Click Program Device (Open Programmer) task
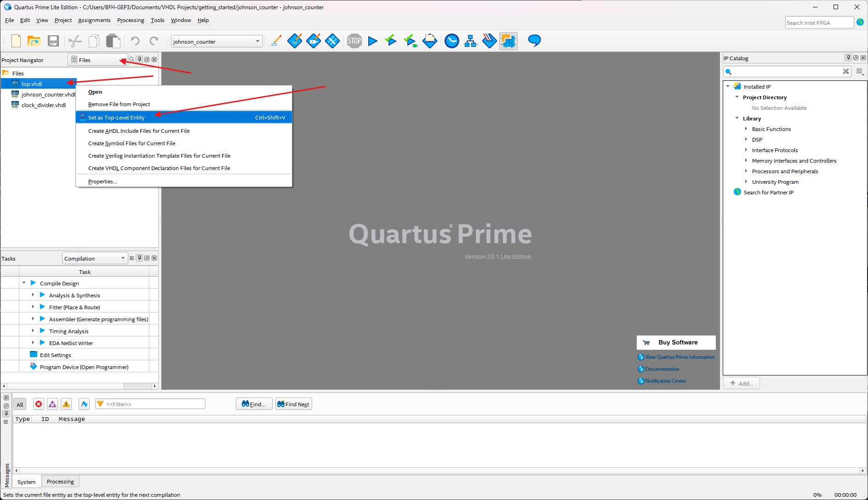The height and width of the screenshot is (500, 868). (84, 367)
